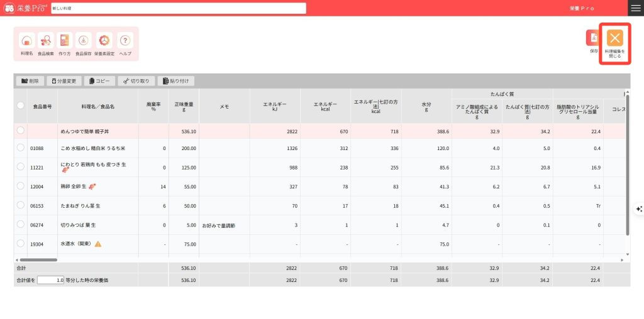
Task: Select the checkbox for row 06274
Action: tap(21, 224)
